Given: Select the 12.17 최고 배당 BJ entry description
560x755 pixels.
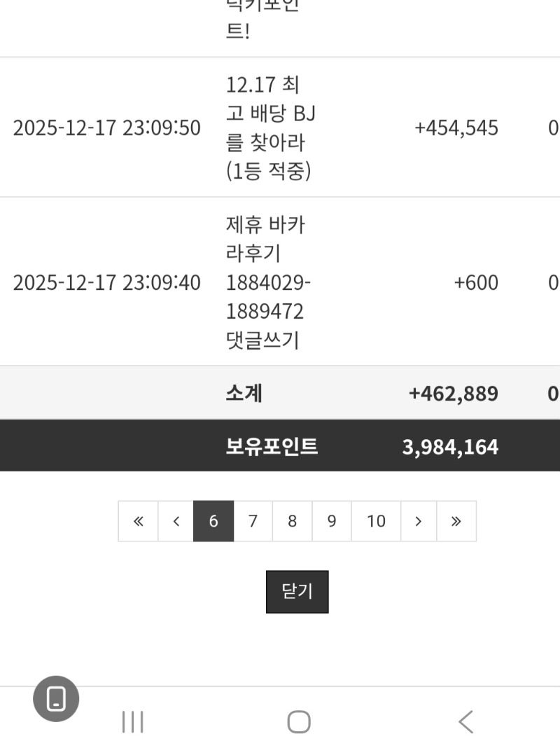Looking at the screenshot, I should click(270, 128).
